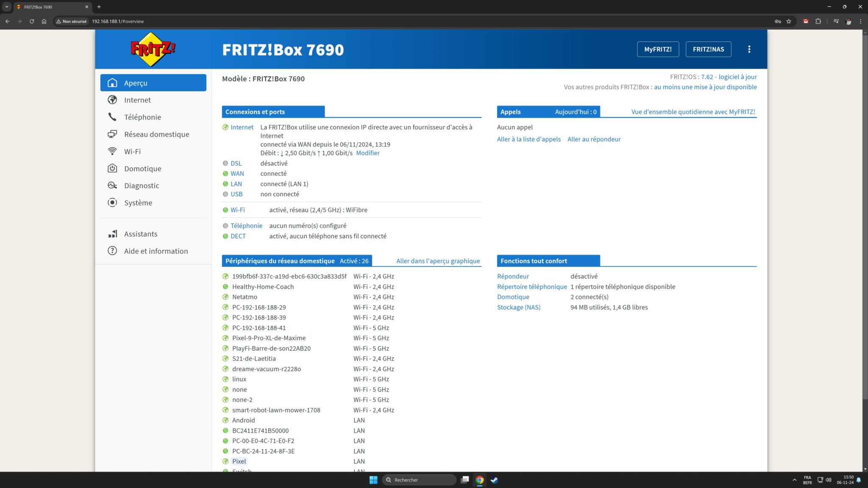Select device Pixel-9-Pro-XL-de-Maxime
868x488 pixels.
tap(269, 338)
